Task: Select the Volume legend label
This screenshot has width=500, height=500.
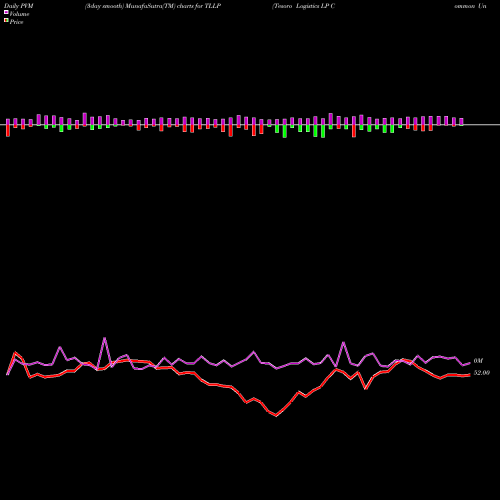Action: point(19,14)
